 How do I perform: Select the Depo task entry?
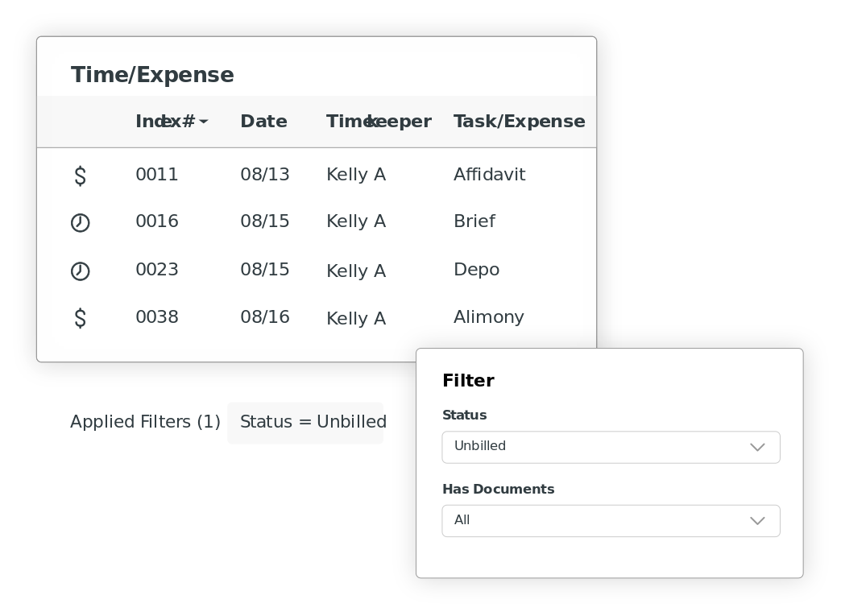tap(476, 270)
